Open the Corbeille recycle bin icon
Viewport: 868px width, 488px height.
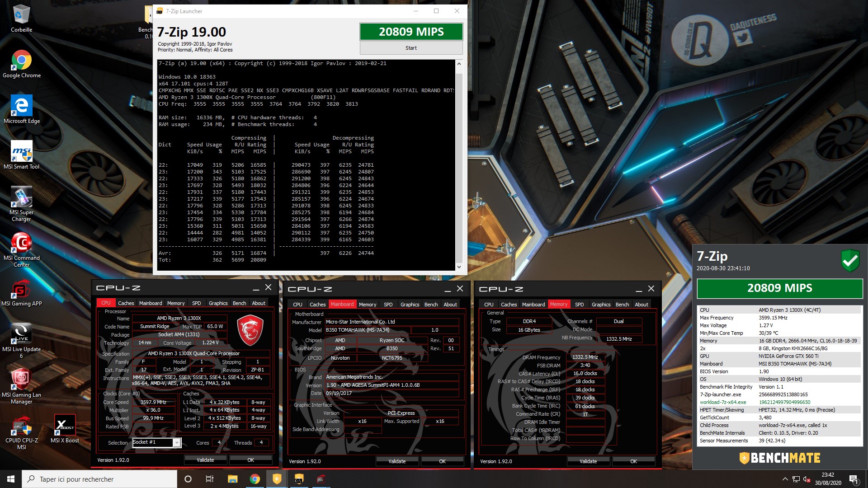click(21, 19)
